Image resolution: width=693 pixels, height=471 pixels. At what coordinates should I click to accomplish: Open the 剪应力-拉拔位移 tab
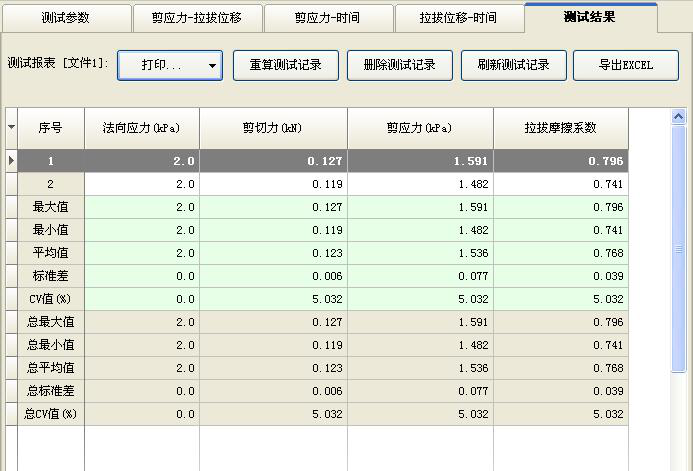196,18
